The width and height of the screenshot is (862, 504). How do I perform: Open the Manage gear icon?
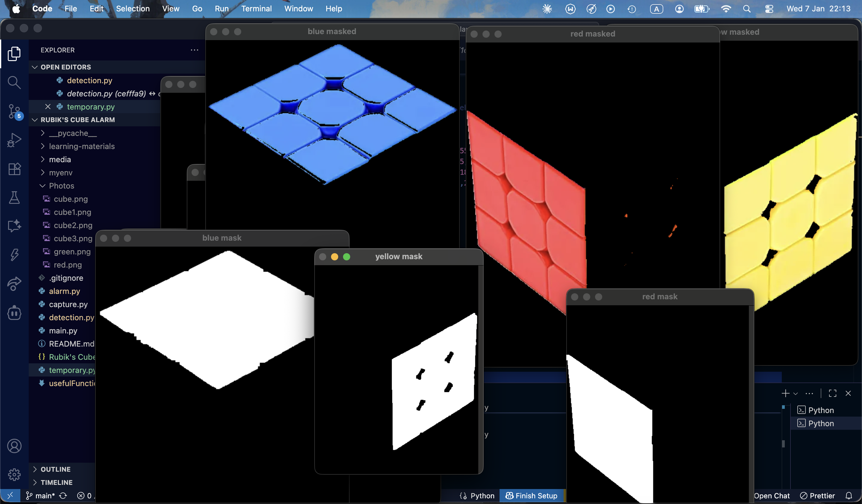(14, 474)
